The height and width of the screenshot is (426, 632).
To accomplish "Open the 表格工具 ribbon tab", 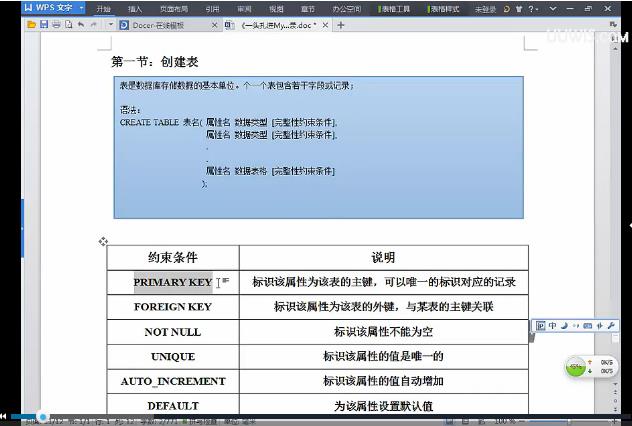I will (395, 9).
